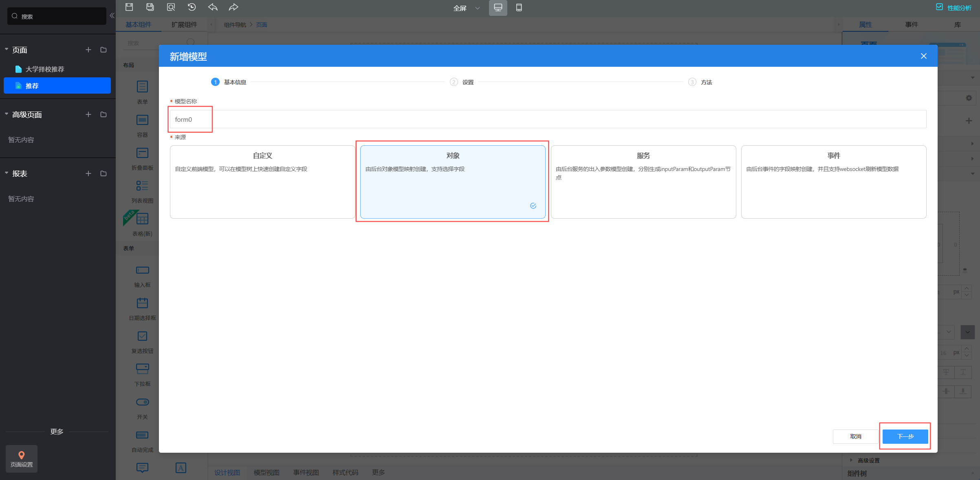Click the redo arrow icon
Viewport: 980px width, 480px height.
point(233,7)
